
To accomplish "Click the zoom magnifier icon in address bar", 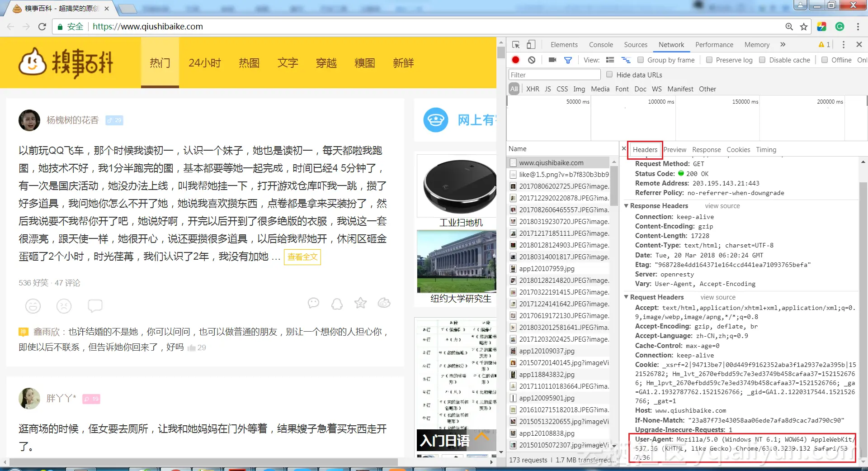I will tap(789, 27).
